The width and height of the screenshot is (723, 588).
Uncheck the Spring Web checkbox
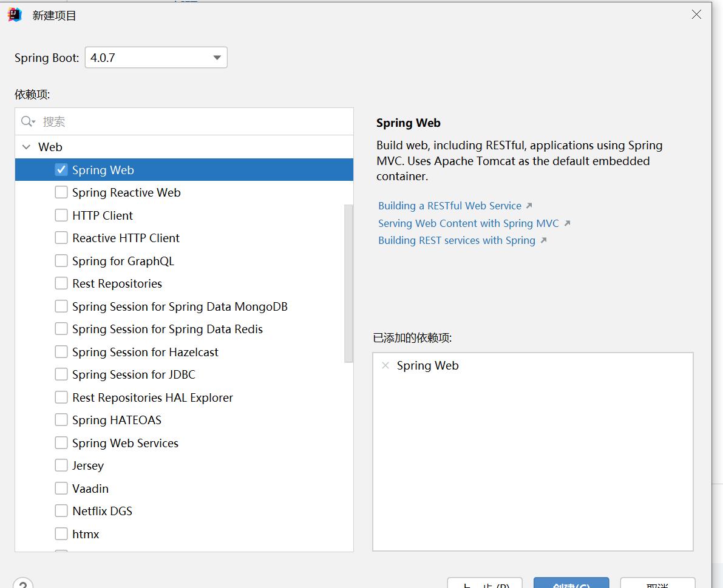pyautogui.click(x=61, y=169)
